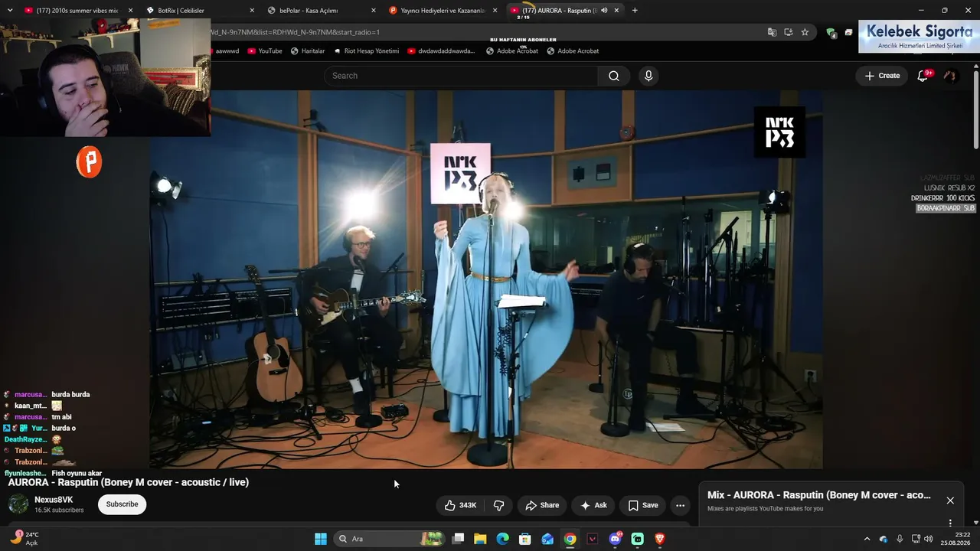
Task: Open Microsoft Store from the taskbar
Action: tap(525, 539)
